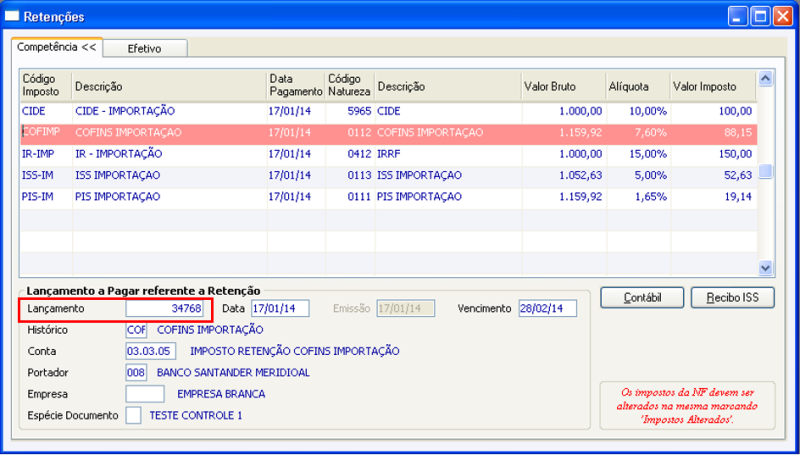Click the Histórico code field COF
Viewport: 800px width, 455px height.
point(136,330)
